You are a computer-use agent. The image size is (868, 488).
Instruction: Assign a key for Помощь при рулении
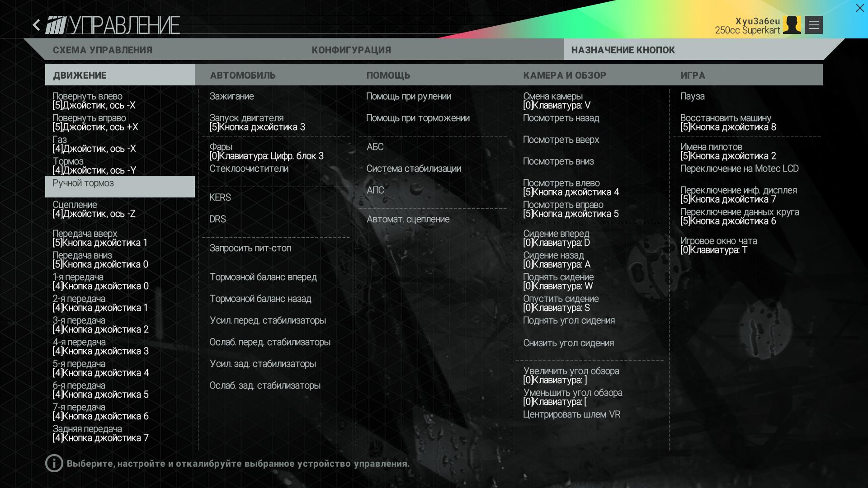(x=408, y=96)
